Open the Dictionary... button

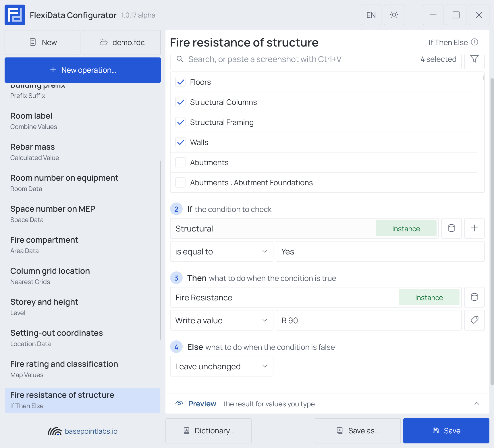click(209, 431)
